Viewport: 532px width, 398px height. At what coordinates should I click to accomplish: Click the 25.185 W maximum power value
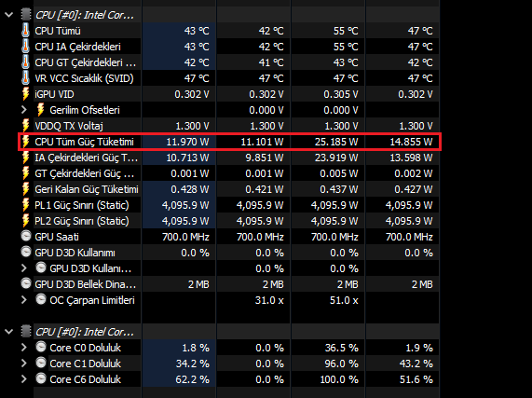tap(336, 142)
